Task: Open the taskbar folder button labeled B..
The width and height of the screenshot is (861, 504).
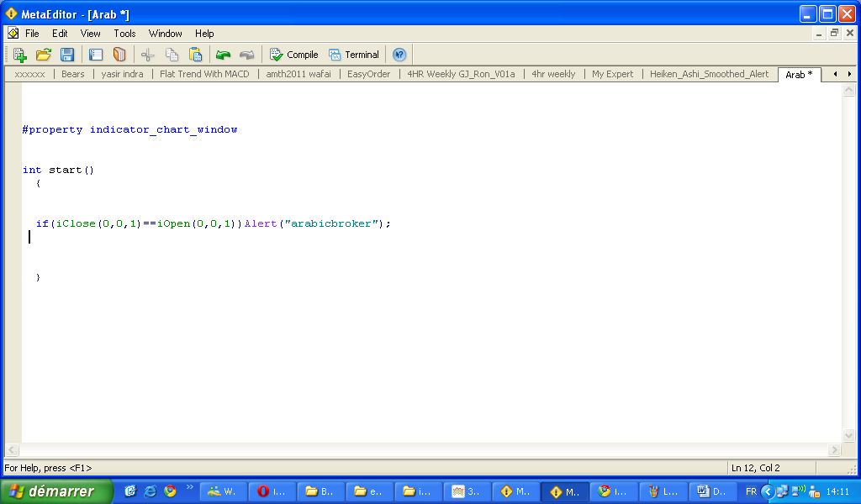Action: pyautogui.click(x=320, y=491)
